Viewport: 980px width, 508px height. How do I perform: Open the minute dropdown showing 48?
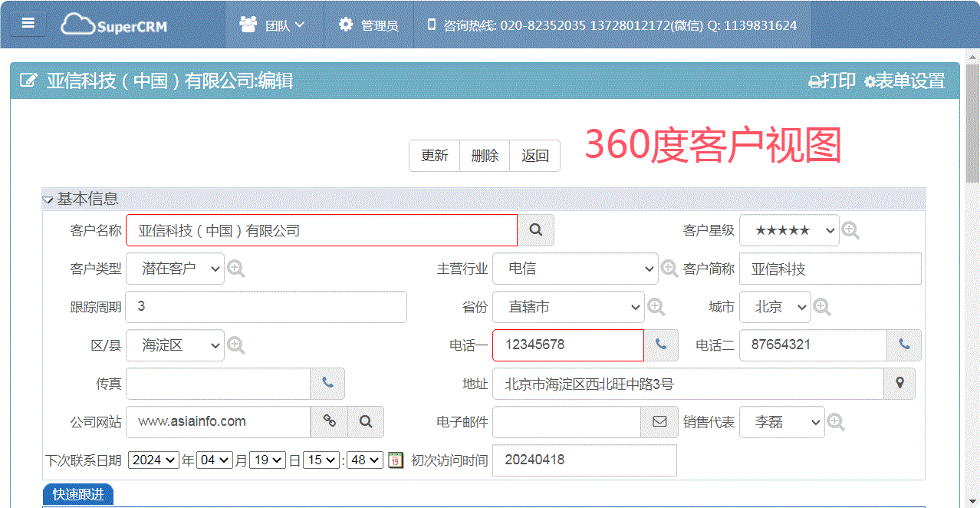364,460
